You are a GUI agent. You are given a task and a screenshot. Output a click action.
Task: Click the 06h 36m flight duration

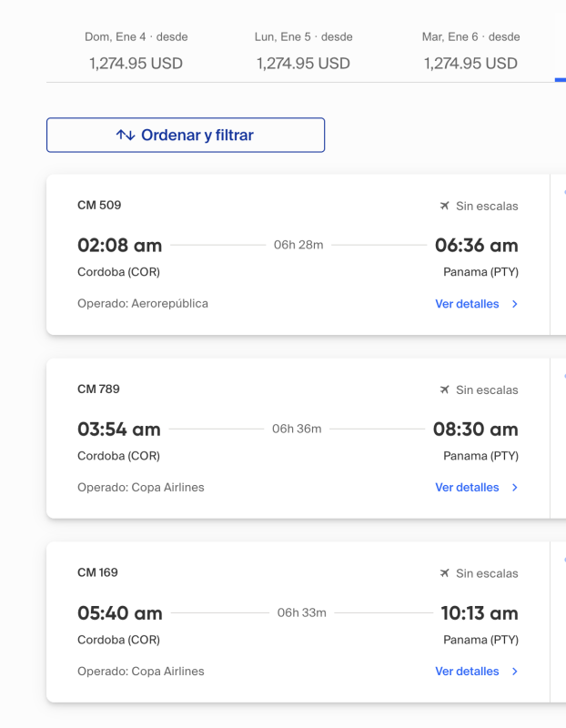(x=297, y=429)
